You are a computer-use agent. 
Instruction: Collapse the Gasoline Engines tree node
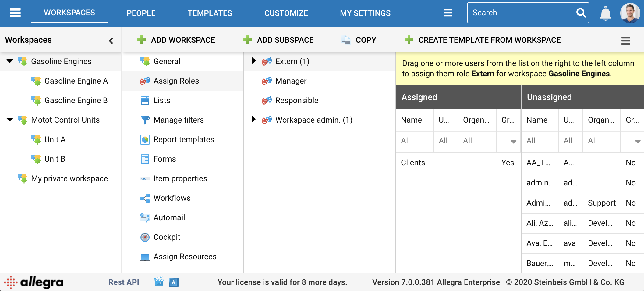point(10,61)
